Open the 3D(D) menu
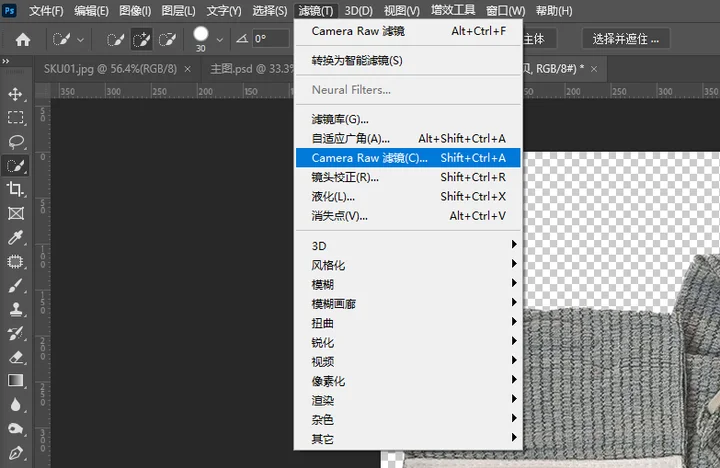 tap(359, 11)
